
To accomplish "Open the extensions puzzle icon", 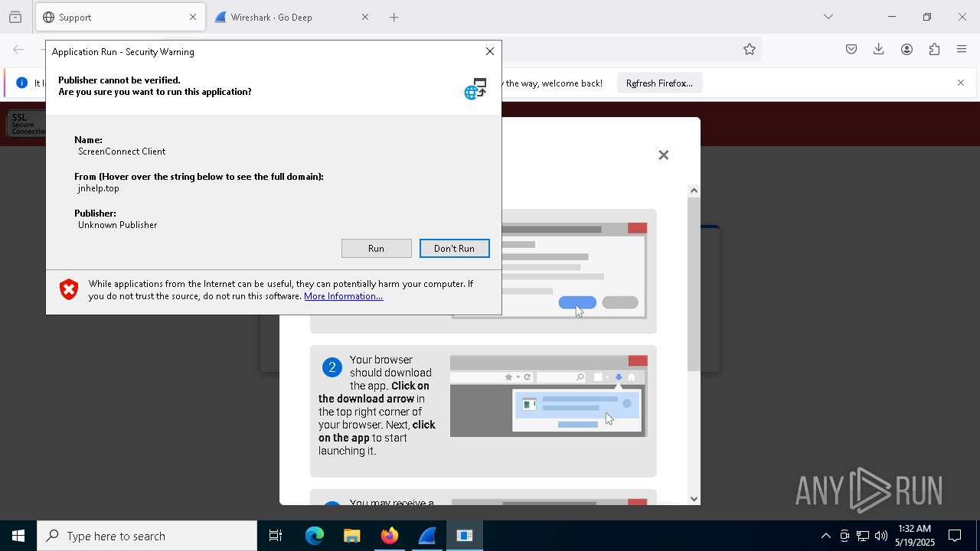I will tap(934, 49).
